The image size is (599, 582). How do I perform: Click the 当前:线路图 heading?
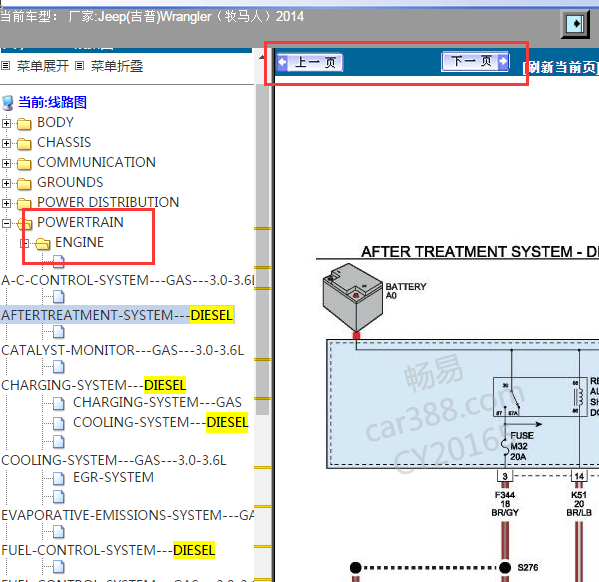(52, 102)
